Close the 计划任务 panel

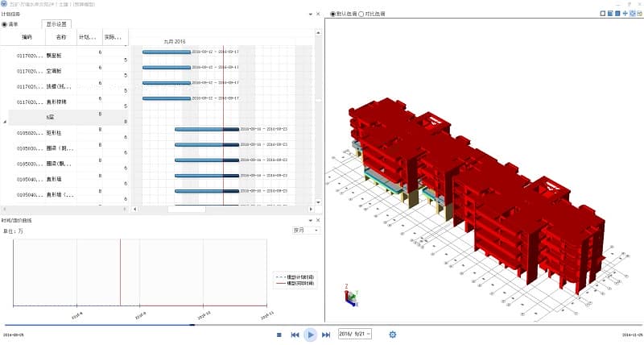coord(318,14)
